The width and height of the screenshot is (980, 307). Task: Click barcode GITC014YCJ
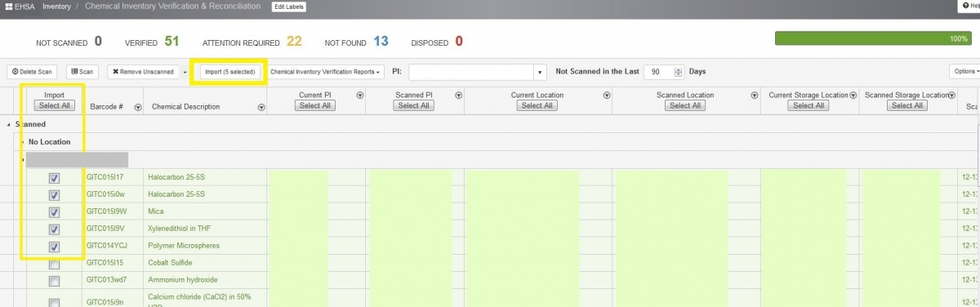point(106,246)
